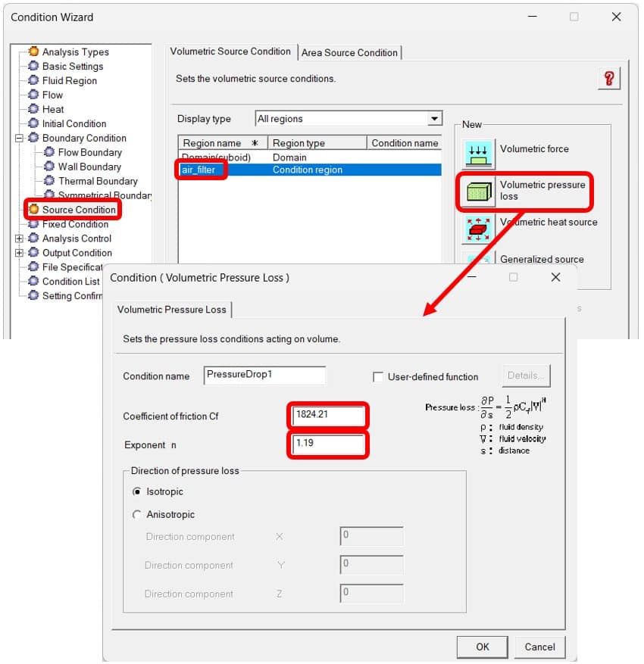Switch to Area Source Condition tab
This screenshot has height=664, width=644.
[349, 53]
